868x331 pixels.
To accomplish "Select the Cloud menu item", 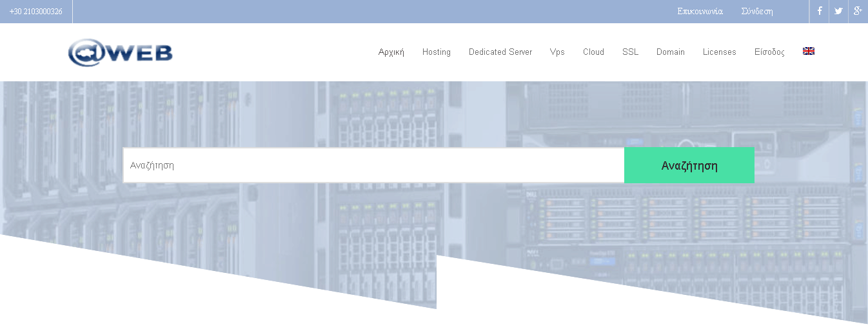I will [x=593, y=52].
